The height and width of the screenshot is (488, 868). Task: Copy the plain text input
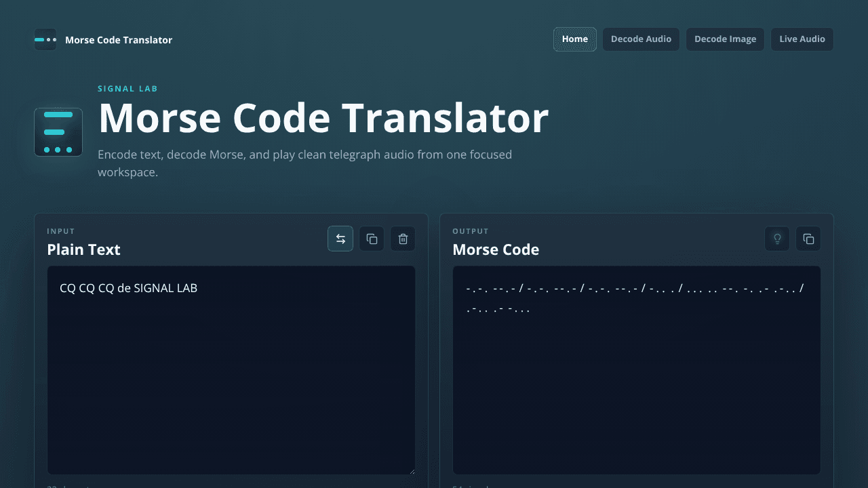[372, 239]
